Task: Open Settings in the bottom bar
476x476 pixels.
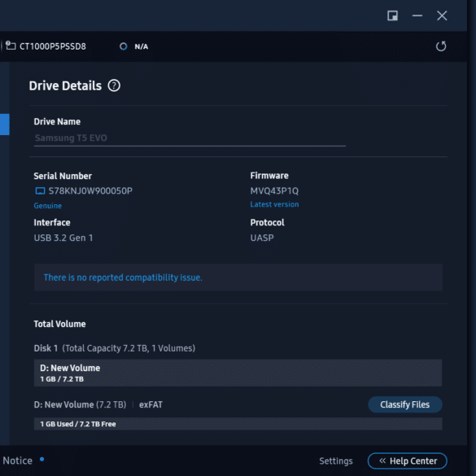Action: 336,461
